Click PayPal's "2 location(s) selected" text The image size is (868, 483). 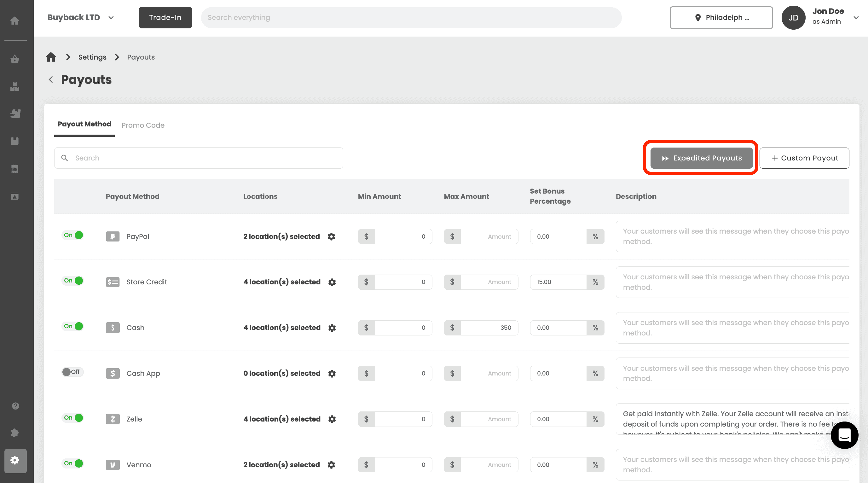(281, 236)
